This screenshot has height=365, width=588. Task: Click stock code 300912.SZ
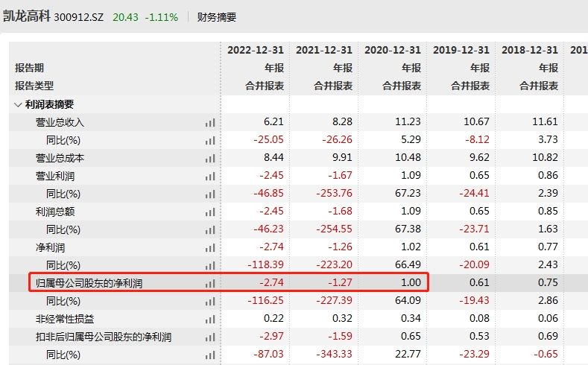tap(79, 17)
